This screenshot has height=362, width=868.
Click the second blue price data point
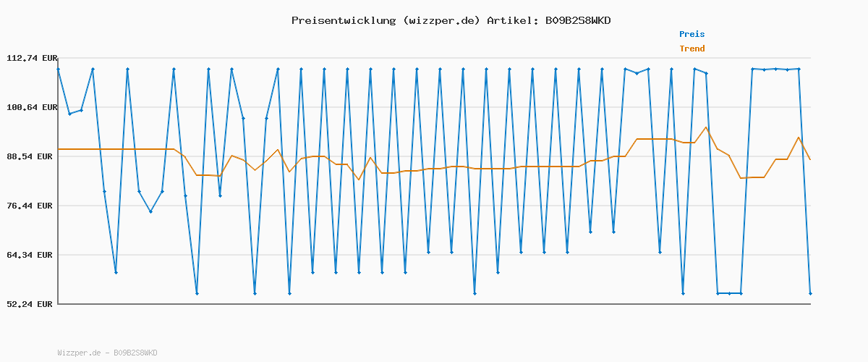pyautogui.click(x=69, y=114)
